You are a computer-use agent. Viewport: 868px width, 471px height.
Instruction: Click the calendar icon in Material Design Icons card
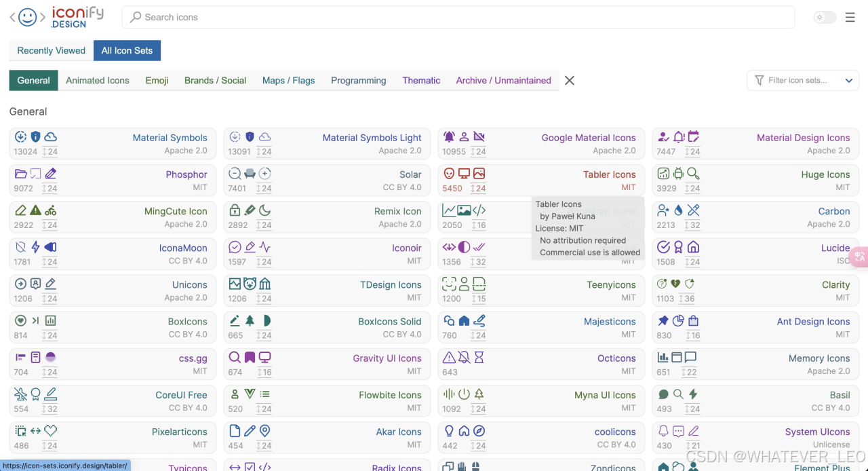tap(693, 136)
